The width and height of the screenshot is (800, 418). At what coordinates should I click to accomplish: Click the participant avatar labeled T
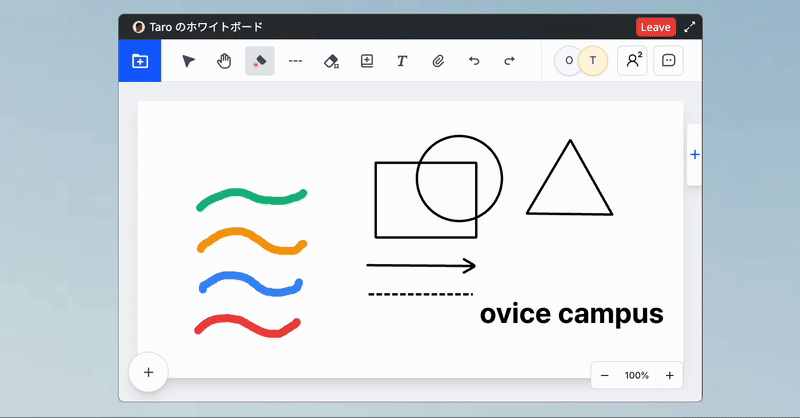tap(593, 61)
